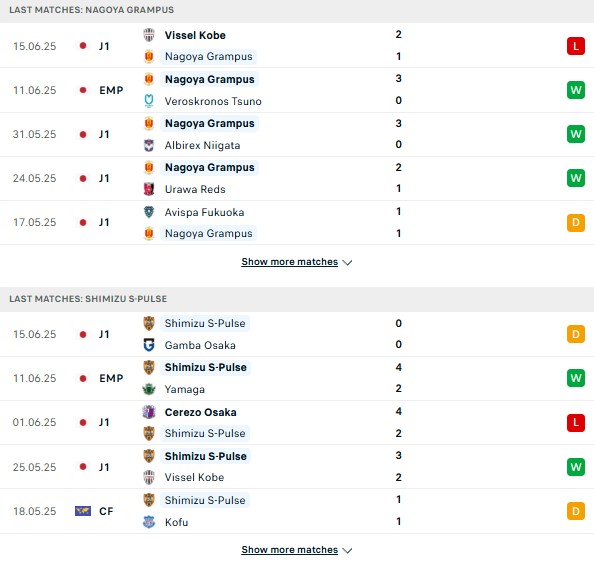Expand Show more matches under Nagoya Grampus
The height and width of the screenshot is (567, 594).
pyautogui.click(x=297, y=262)
